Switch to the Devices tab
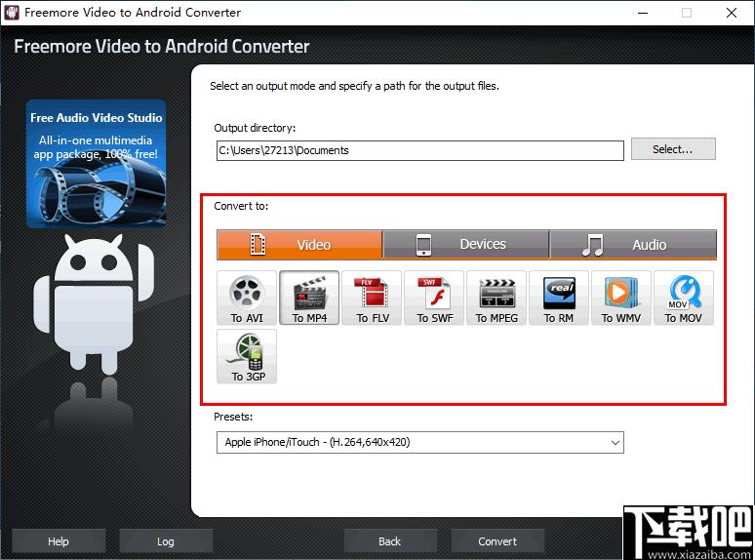This screenshot has width=755, height=560. (466, 245)
